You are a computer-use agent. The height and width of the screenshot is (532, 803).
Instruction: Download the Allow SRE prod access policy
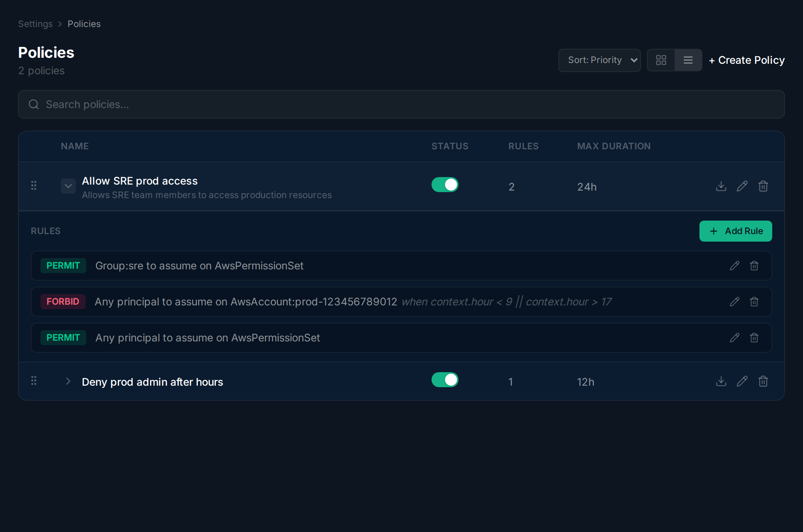point(721,186)
